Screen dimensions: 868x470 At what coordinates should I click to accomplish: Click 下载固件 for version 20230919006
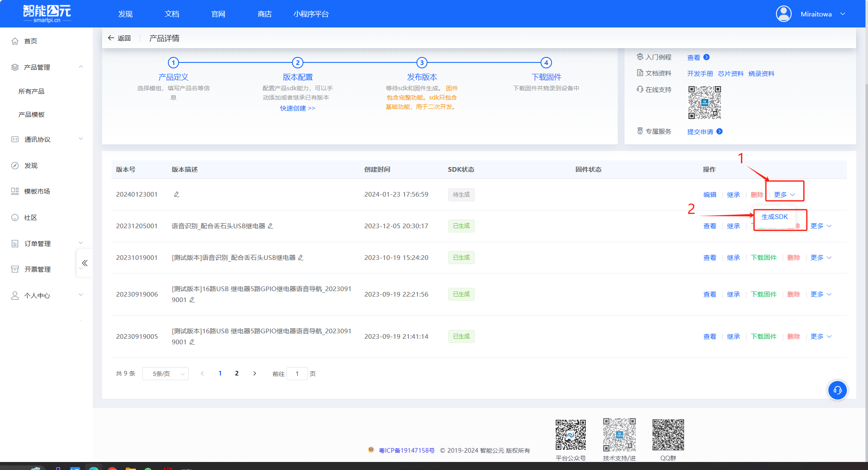764,294
